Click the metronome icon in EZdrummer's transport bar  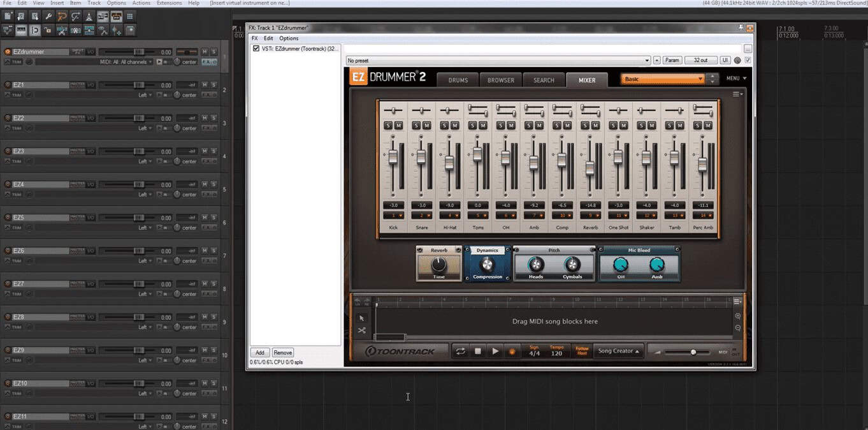513,351
